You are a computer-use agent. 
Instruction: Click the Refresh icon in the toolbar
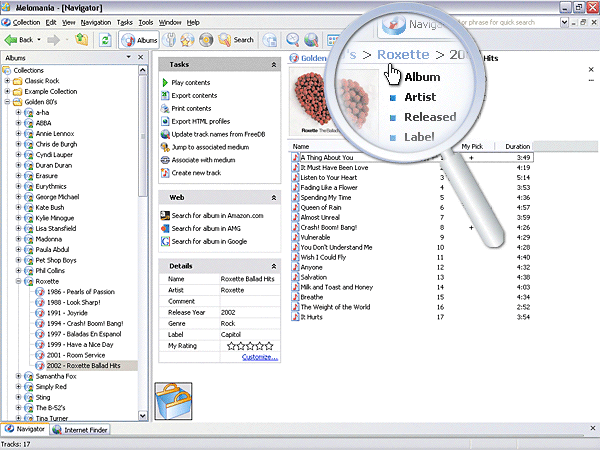pyautogui.click(x=105, y=40)
